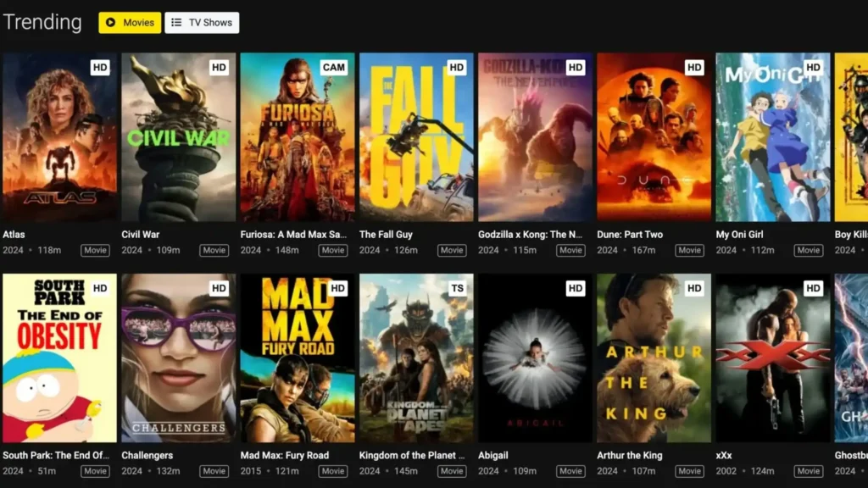This screenshot has height=488, width=868.
Task: Click the Movie tag under The Fall Guy
Action: (x=451, y=250)
